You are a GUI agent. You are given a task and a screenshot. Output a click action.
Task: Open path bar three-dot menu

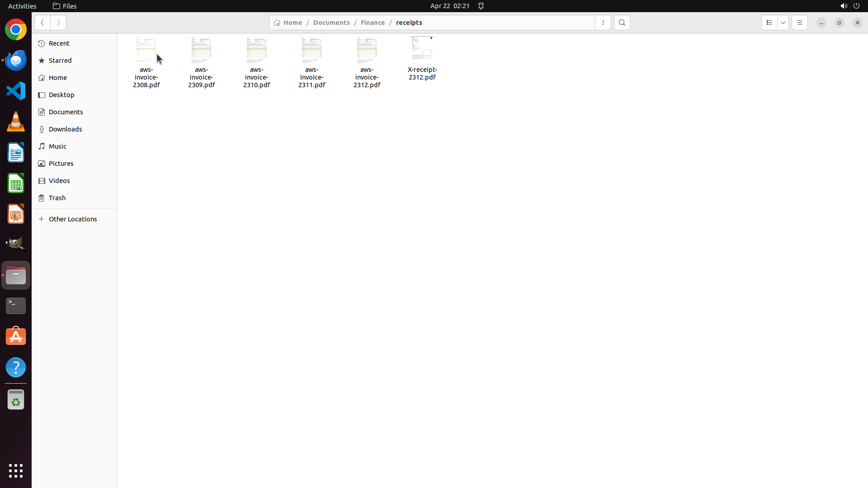603,23
